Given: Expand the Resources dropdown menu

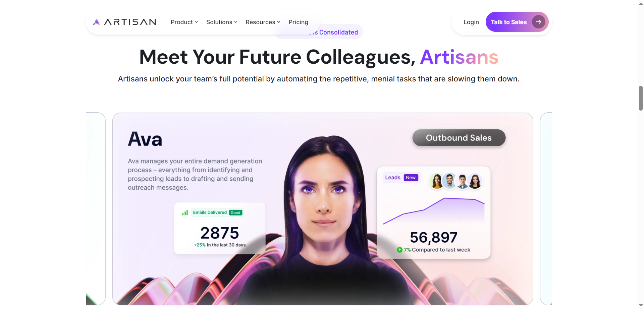Looking at the screenshot, I should pyautogui.click(x=263, y=22).
